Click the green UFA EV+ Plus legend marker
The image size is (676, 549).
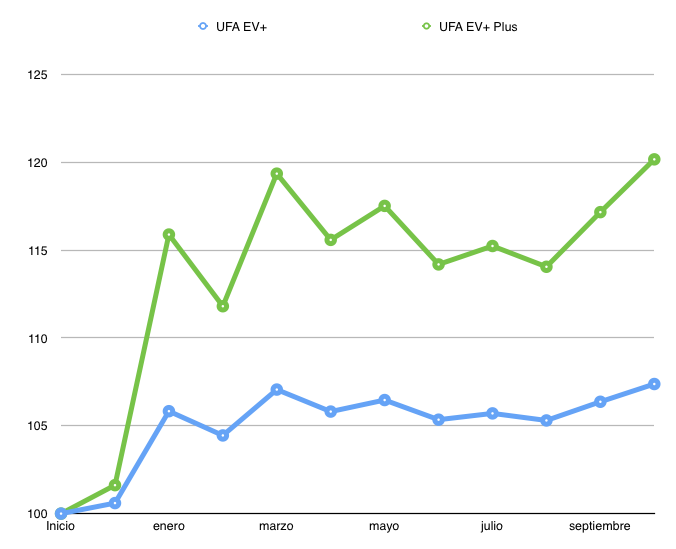click(x=425, y=27)
